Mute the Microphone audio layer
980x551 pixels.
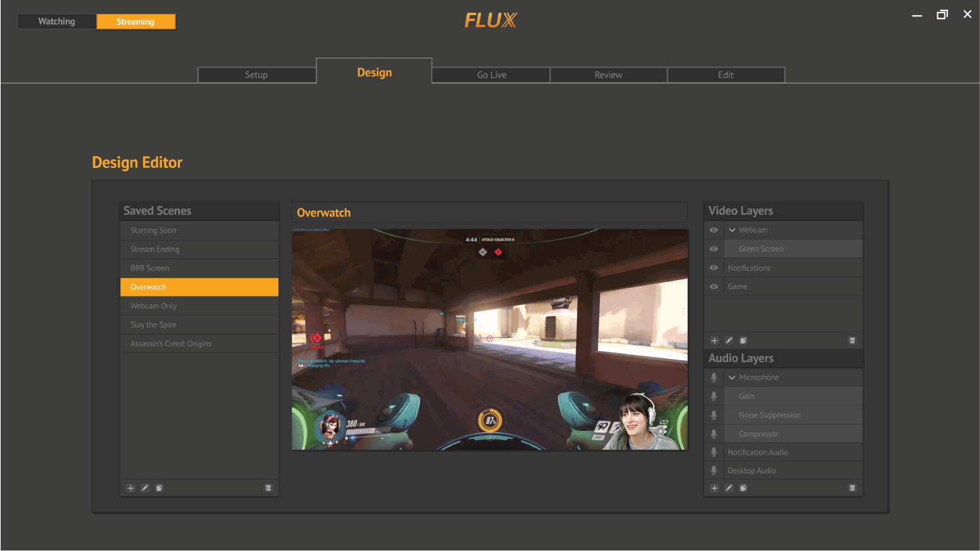[x=714, y=378]
